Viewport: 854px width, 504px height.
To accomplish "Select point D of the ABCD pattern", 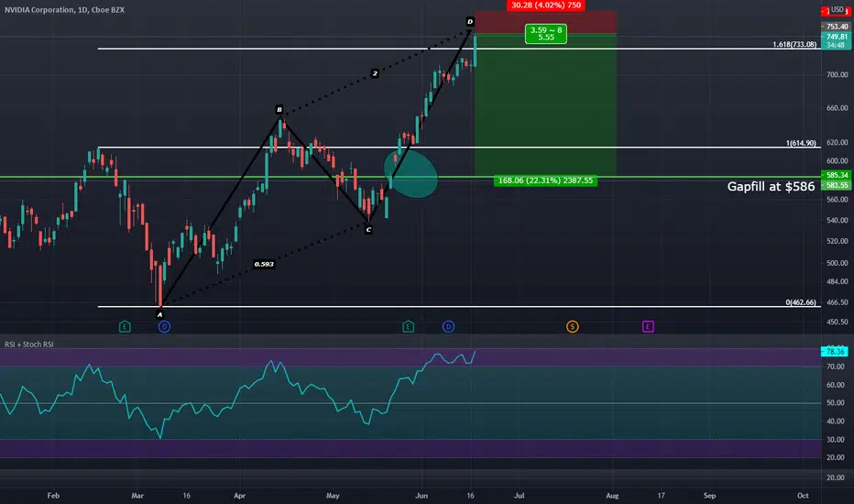I will click(x=470, y=22).
